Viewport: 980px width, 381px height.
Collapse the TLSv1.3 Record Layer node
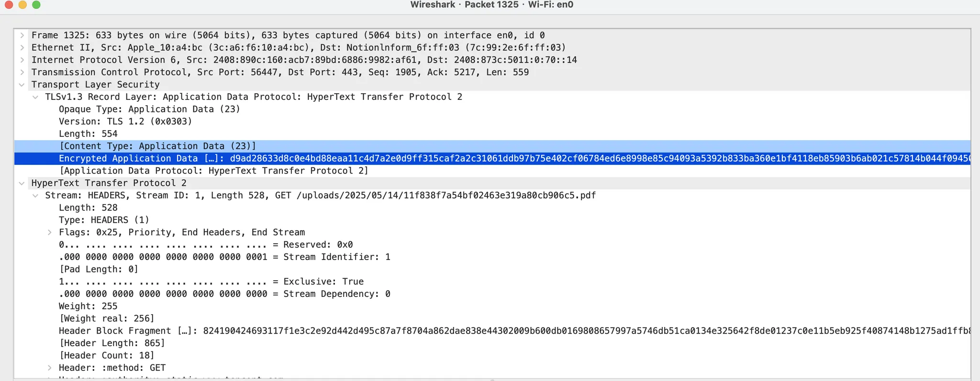35,97
